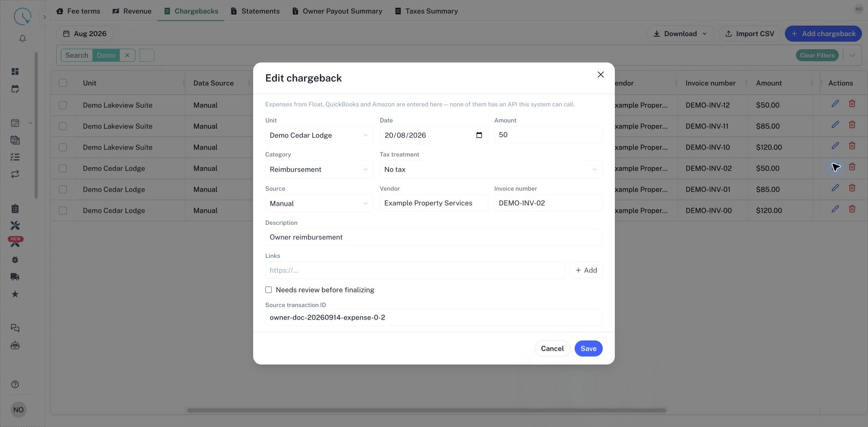Open the date picker calendar icon
Image resolution: width=868 pixels, height=427 pixels.
click(479, 135)
